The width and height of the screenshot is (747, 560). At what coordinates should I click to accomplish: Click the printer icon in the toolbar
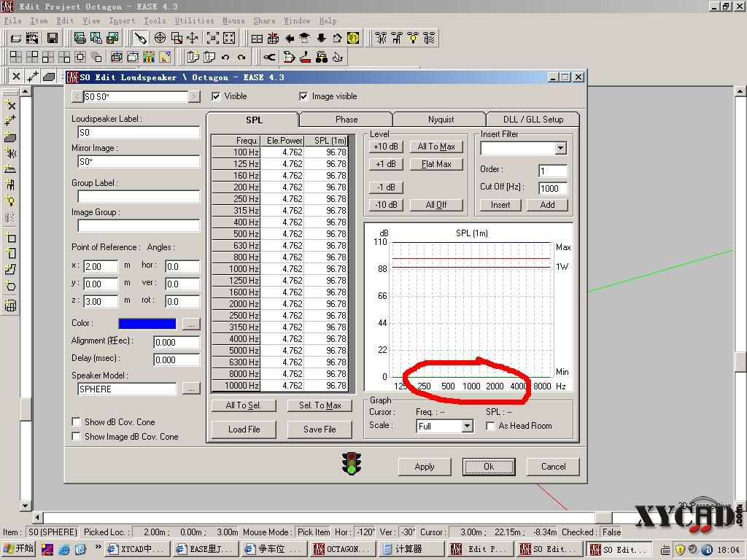point(80,38)
